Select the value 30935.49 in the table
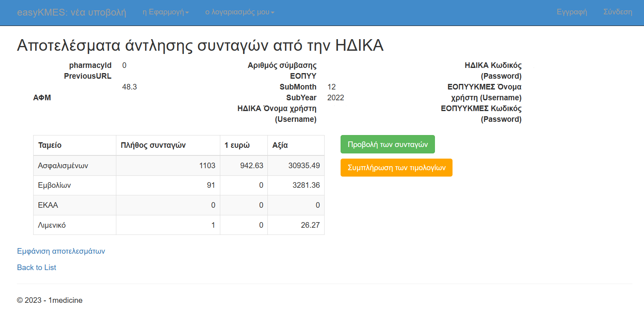This screenshot has width=644, height=326. pyautogui.click(x=304, y=165)
